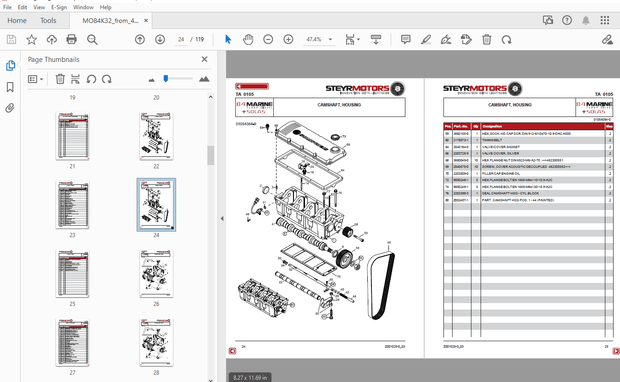This screenshot has height=382, width=620.
Task: Switch to the Tools tab
Action: click(x=48, y=21)
